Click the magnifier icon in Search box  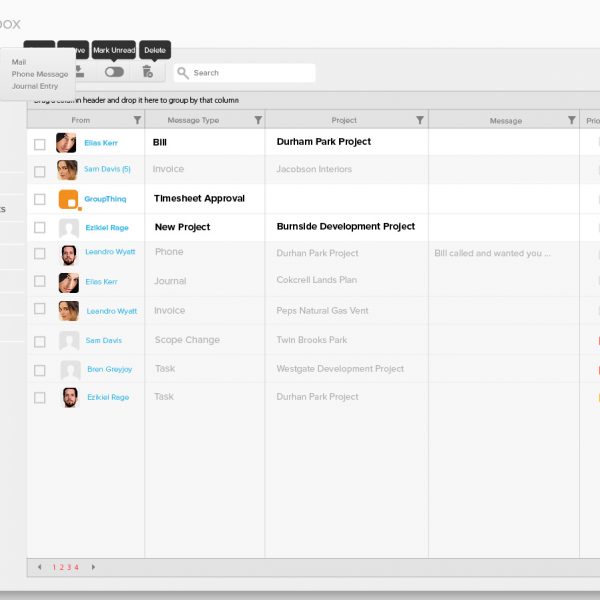pyautogui.click(x=183, y=73)
